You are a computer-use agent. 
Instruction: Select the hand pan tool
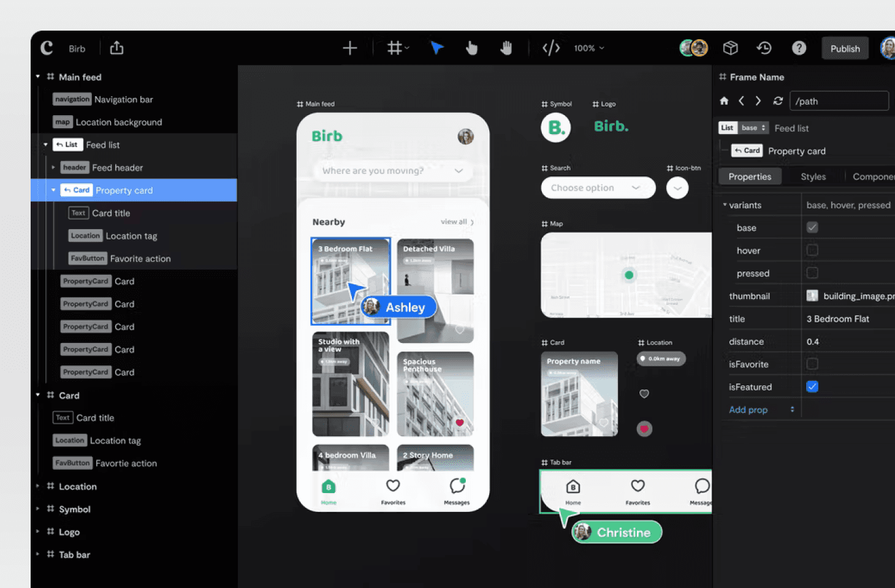[x=506, y=48]
